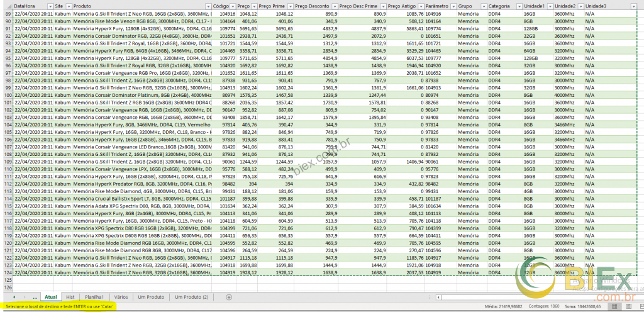644x312 pixels.
Task: Click the Memória Crucial Ballistix Sport LT cell
Action: click(x=142, y=198)
